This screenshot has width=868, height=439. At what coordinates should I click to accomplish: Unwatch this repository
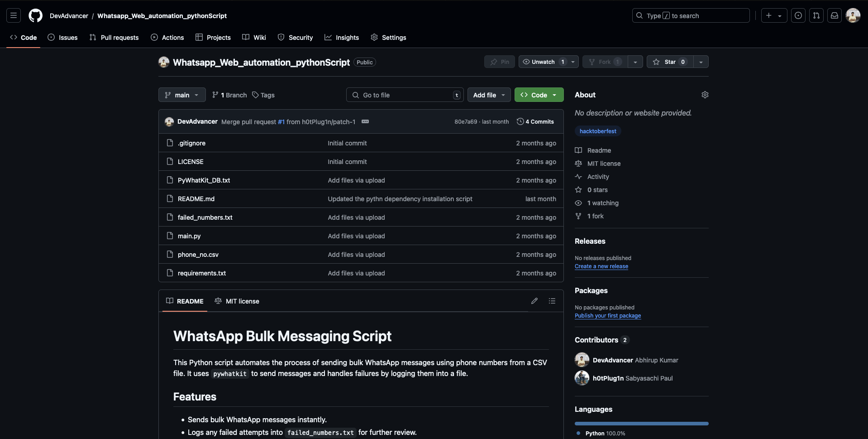pos(543,62)
